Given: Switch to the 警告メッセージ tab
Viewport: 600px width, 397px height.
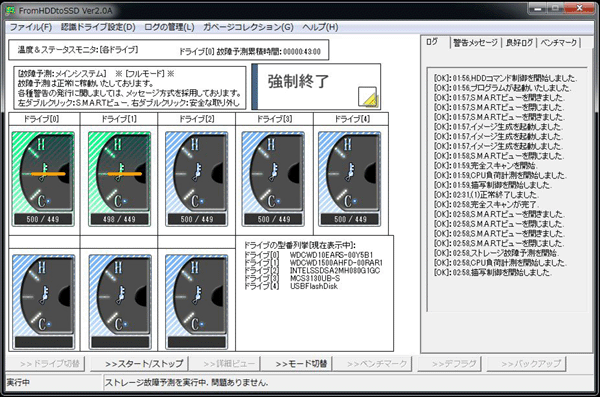Looking at the screenshot, I should (475, 43).
